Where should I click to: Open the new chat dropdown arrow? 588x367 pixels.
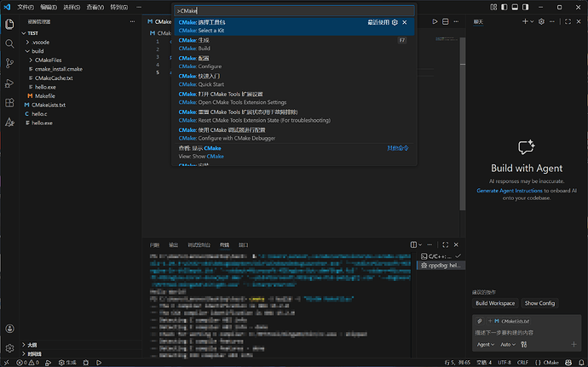click(532, 22)
